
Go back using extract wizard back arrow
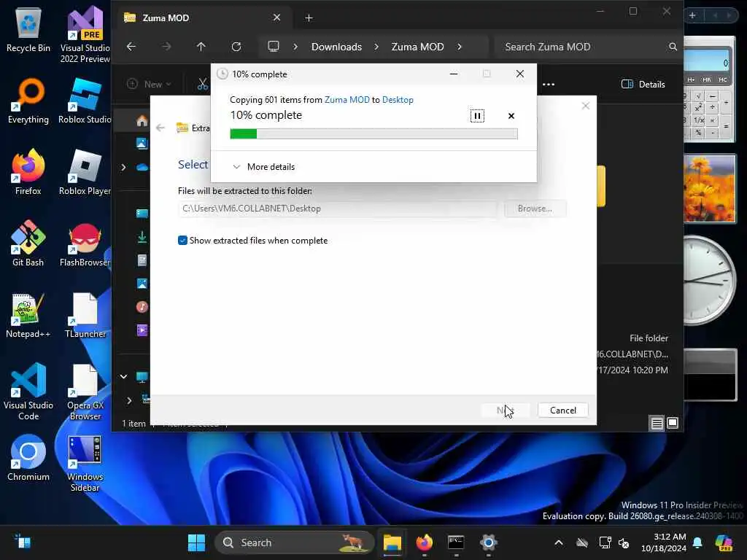[x=160, y=128]
